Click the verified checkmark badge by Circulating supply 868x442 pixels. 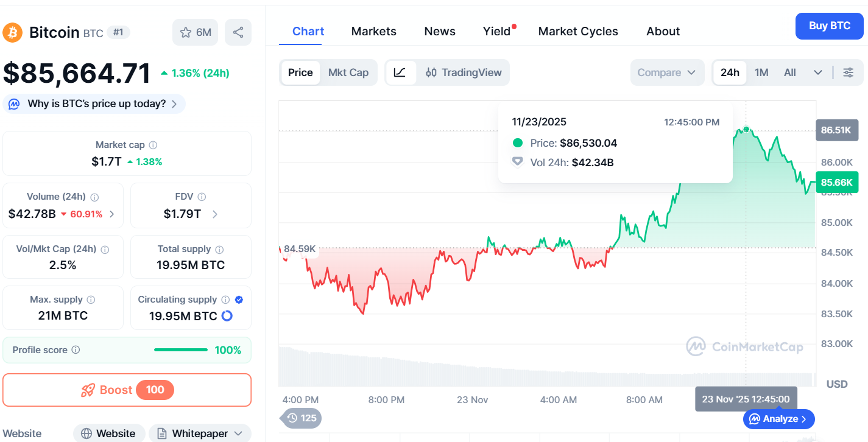239,300
